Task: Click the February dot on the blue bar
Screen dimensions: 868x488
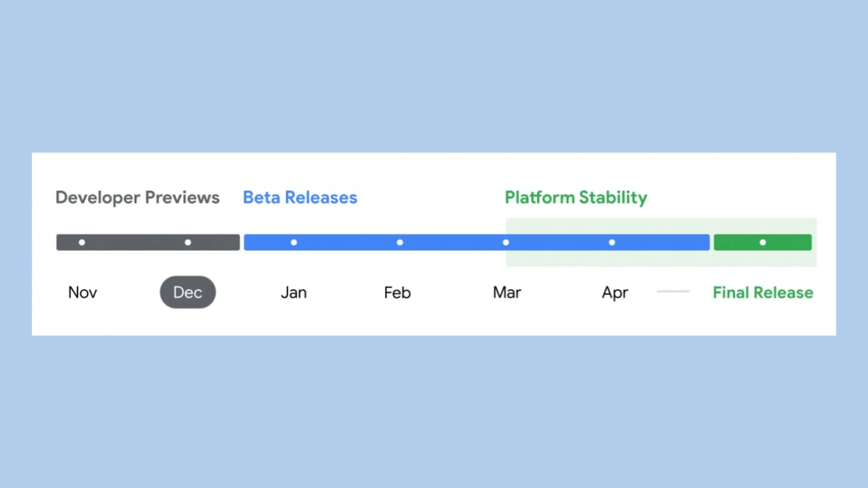Action: tap(400, 242)
